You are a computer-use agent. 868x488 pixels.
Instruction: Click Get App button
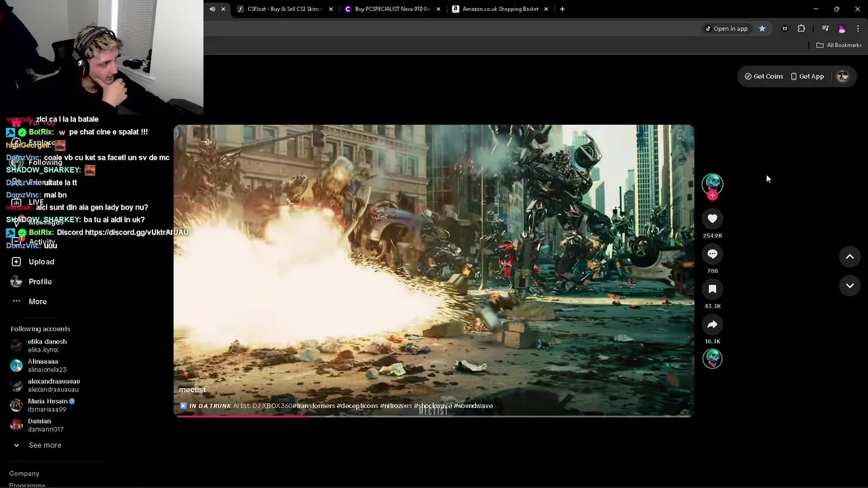807,77
